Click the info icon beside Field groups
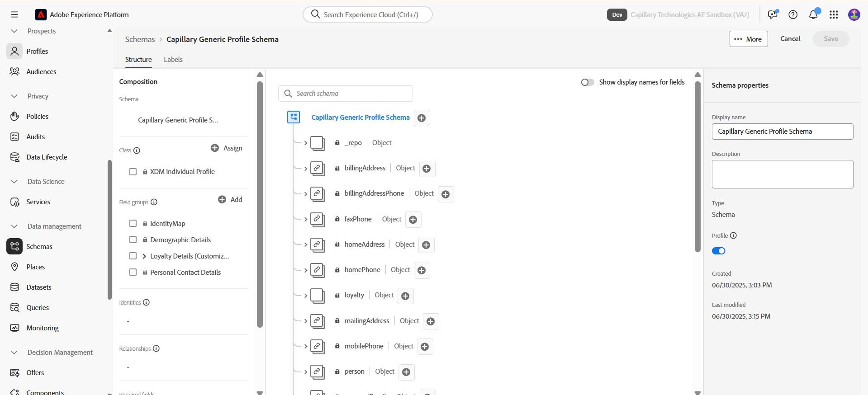This screenshot has height=395, width=868. tap(154, 202)
